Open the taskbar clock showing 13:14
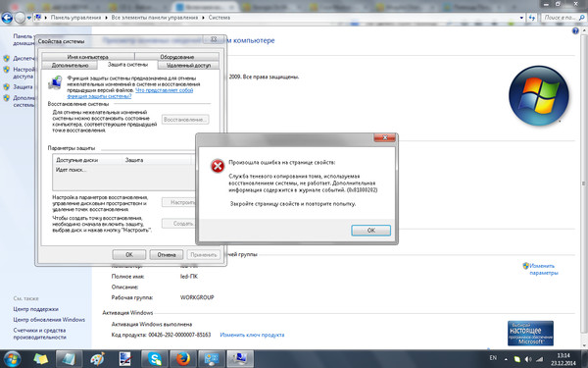Screen dimensions: 588x368 pyautogui.click(x=563, y=359)
